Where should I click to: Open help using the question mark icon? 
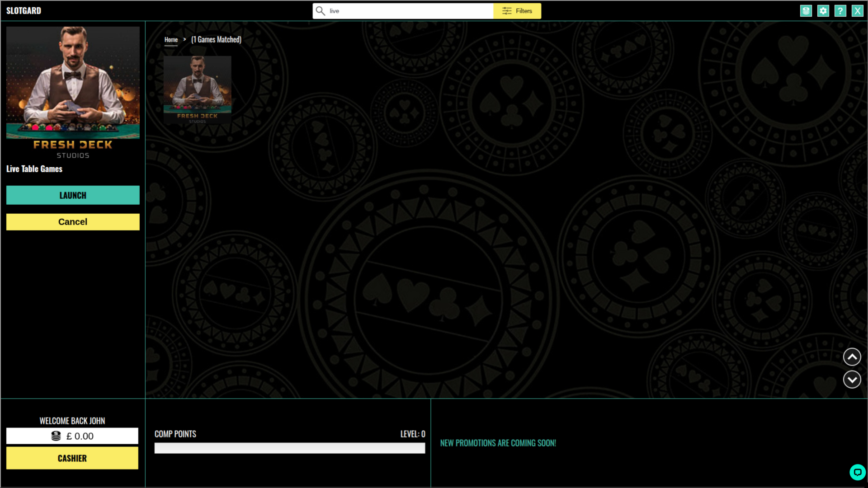tap(840, 10)
